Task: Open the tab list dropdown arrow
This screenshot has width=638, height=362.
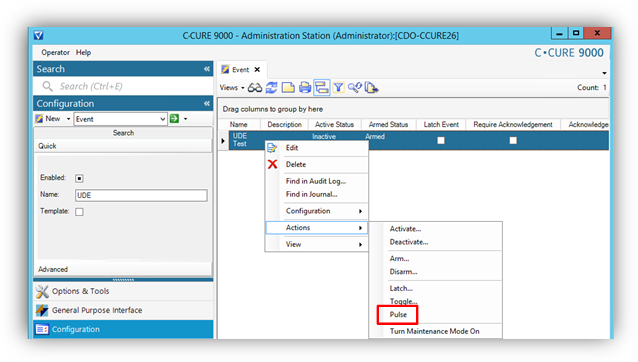Action: pos(604,73)
